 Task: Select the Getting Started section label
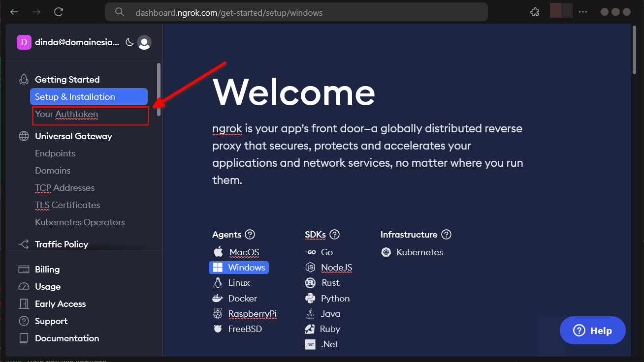tap(67, 80)
